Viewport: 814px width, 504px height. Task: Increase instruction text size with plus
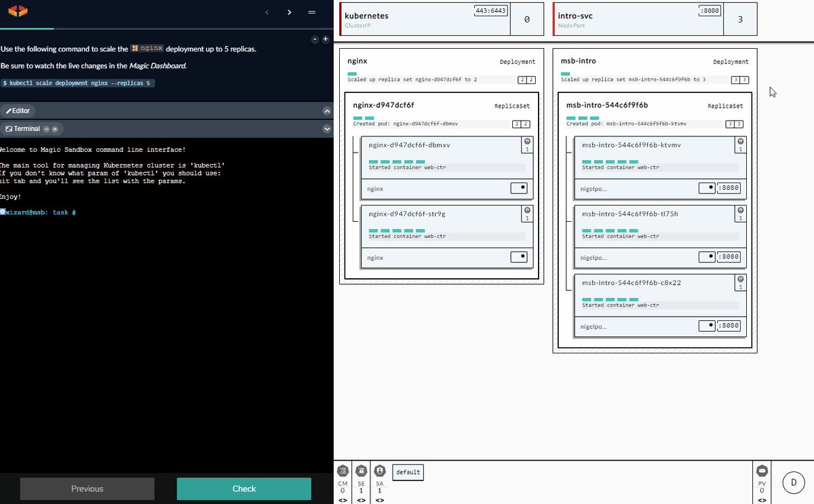(325, 39)
